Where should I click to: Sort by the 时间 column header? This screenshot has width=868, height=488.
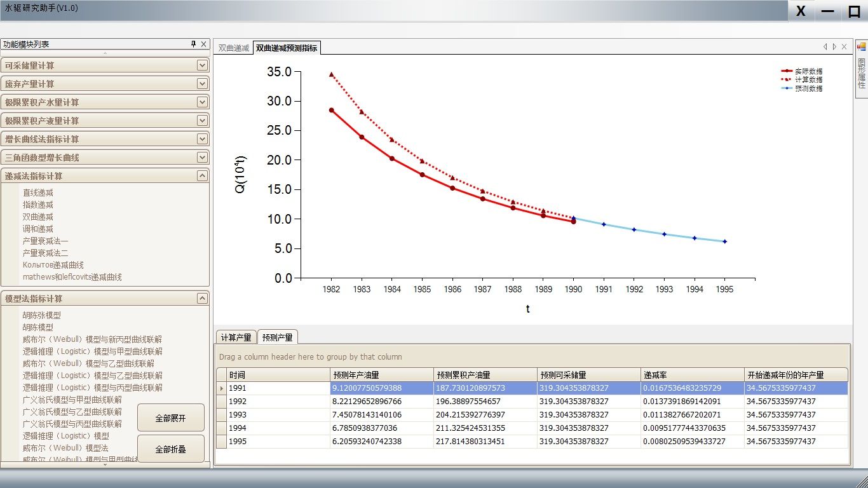tap(278, 375)
